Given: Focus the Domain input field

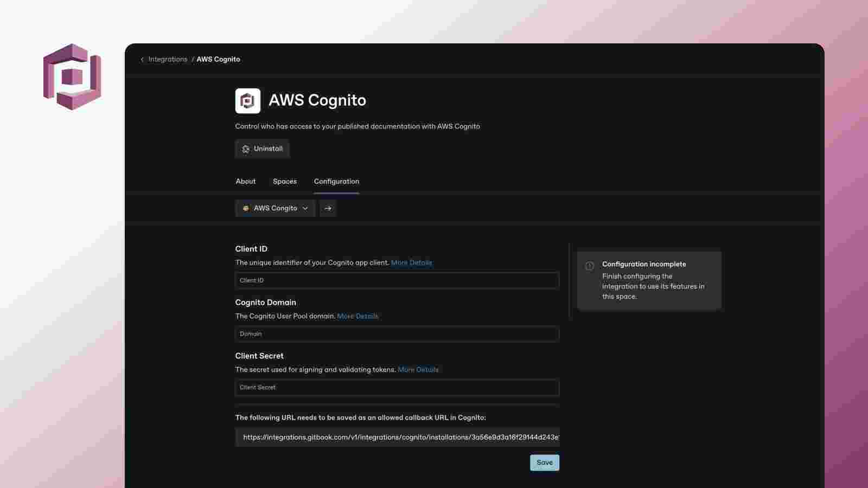Looking at the screenshot, I should tap(397, 334).
